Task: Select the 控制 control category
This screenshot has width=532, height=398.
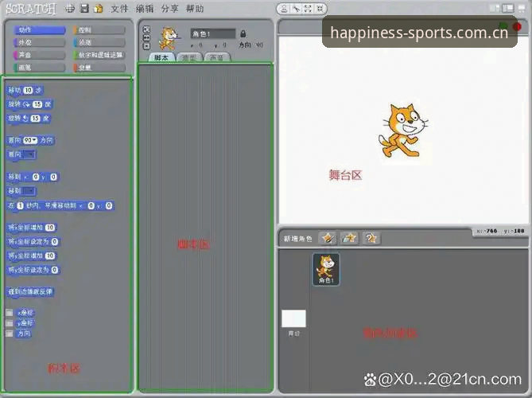Action: click(99, 30)
